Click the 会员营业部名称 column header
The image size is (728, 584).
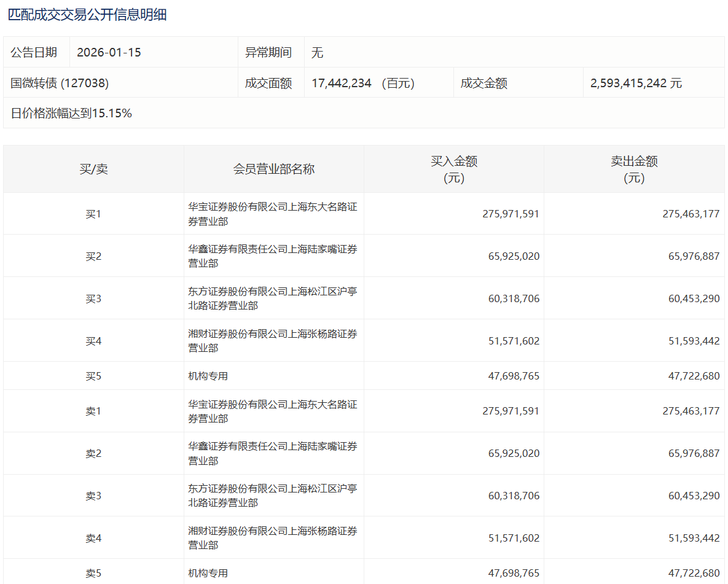pyautogui.click(x=273, y=169)
